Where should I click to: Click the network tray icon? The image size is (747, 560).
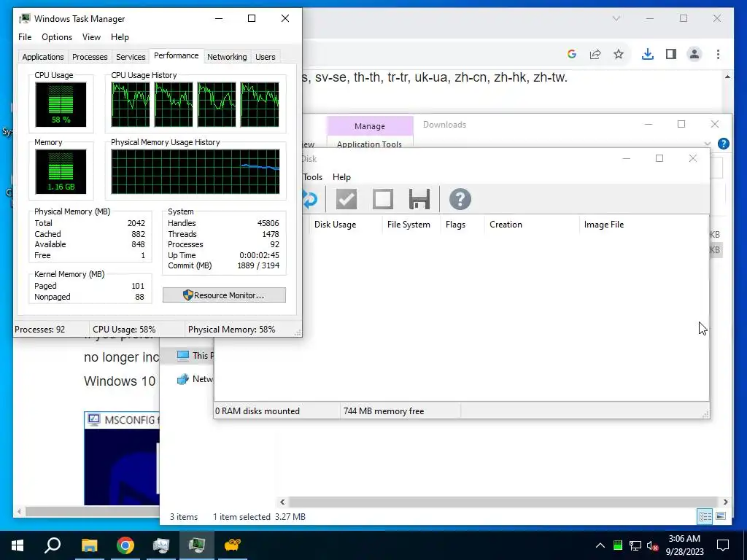tap(635, 545)
